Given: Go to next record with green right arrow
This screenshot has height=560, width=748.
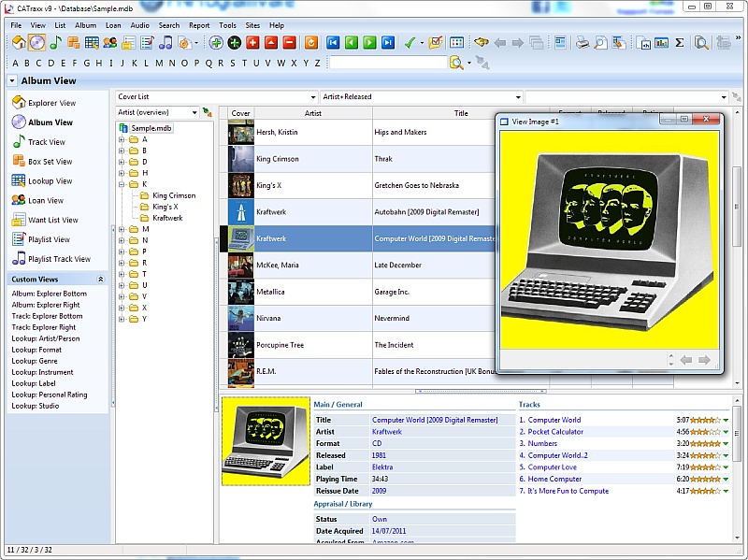Looking at the screenshot, I should (x=369, y=43).
